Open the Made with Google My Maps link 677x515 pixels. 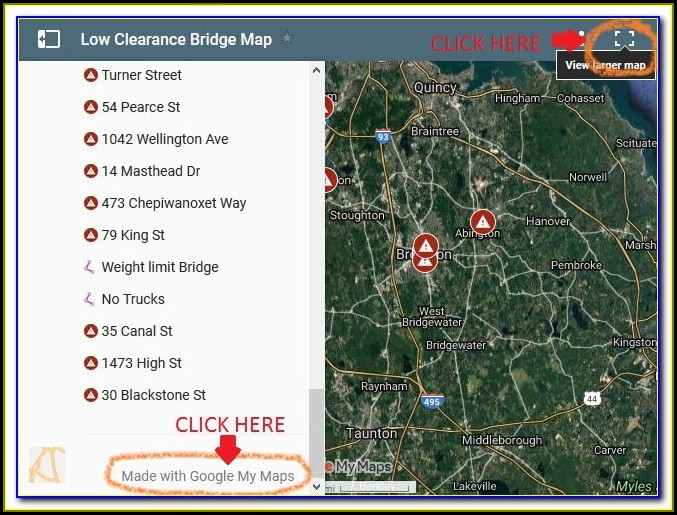[208, 476]
